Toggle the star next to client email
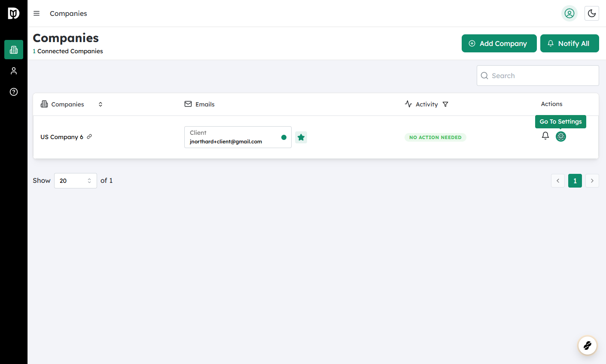The height and width of the screenshot is (364, 606). 301,137
